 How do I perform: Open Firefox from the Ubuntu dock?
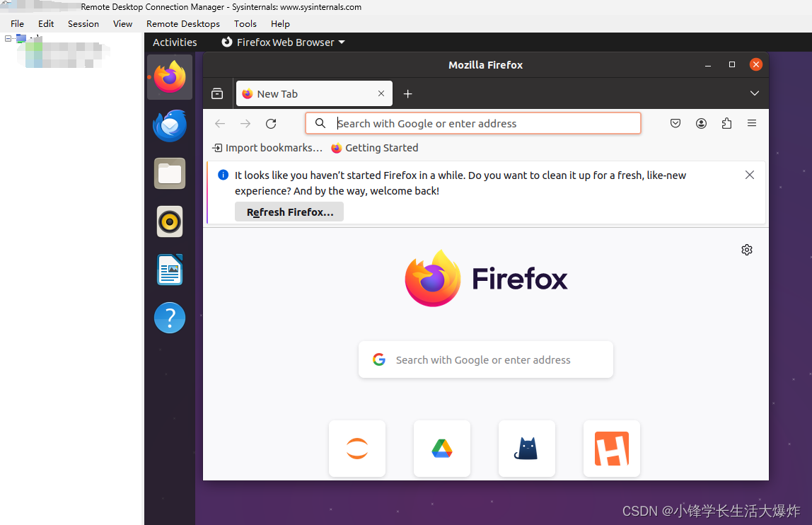[170, 76]
